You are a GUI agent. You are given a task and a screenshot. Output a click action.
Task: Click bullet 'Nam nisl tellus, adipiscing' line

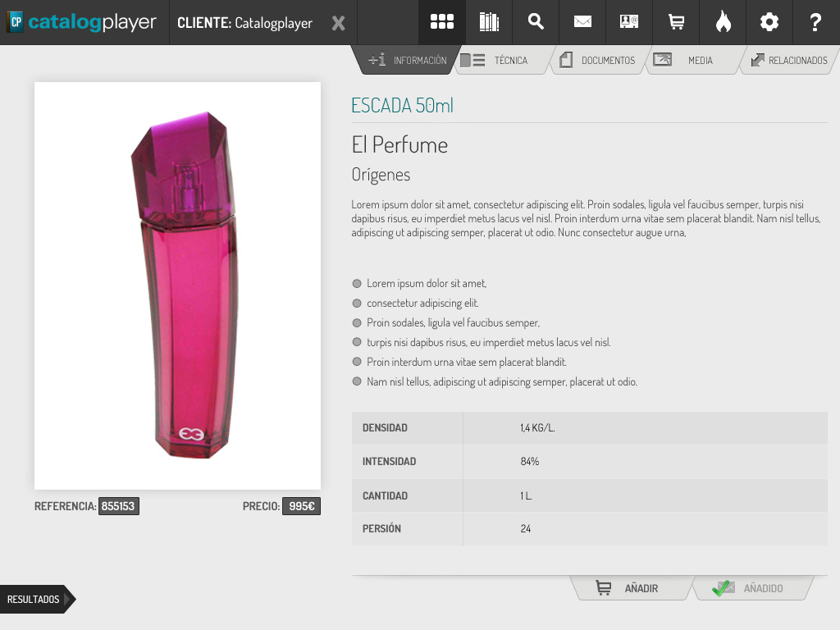coord(502,382)
